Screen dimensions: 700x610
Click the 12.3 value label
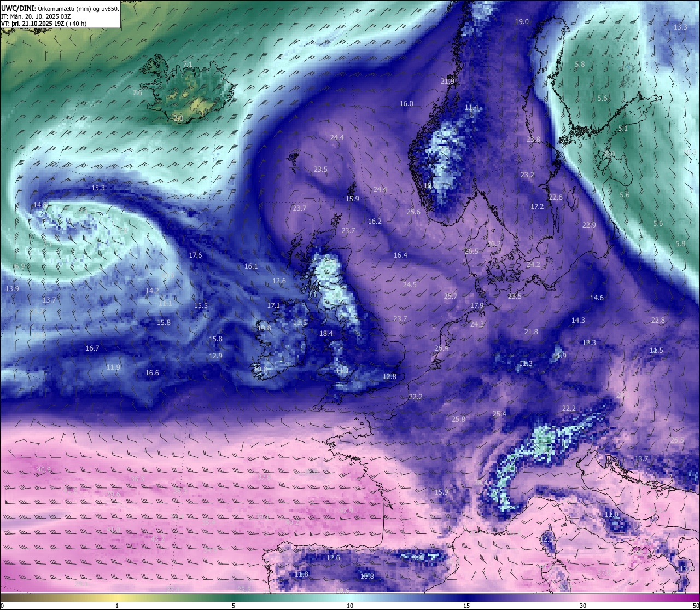[589, 343]
